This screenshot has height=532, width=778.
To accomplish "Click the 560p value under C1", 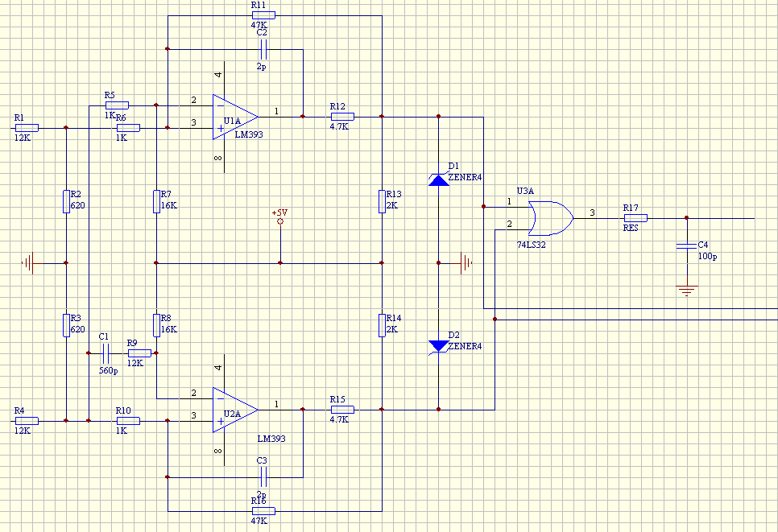I will tap(108, 371).
